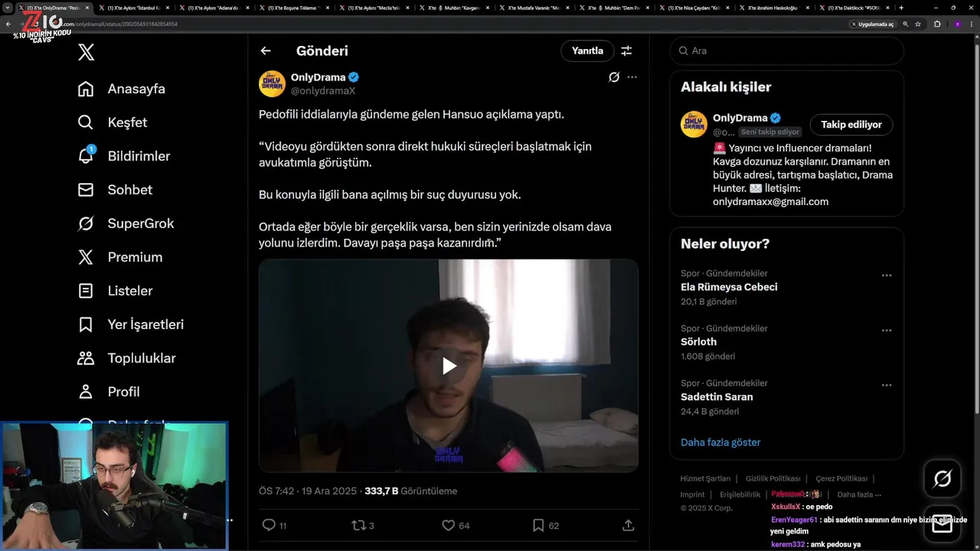Viewport: 980px width, 551px height.
Task: Play the video in the post
Action: click(x=449, y=366)
